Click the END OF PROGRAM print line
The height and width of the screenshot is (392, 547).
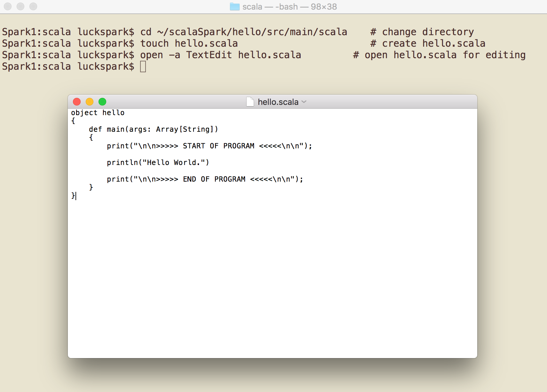pos(205,179)
